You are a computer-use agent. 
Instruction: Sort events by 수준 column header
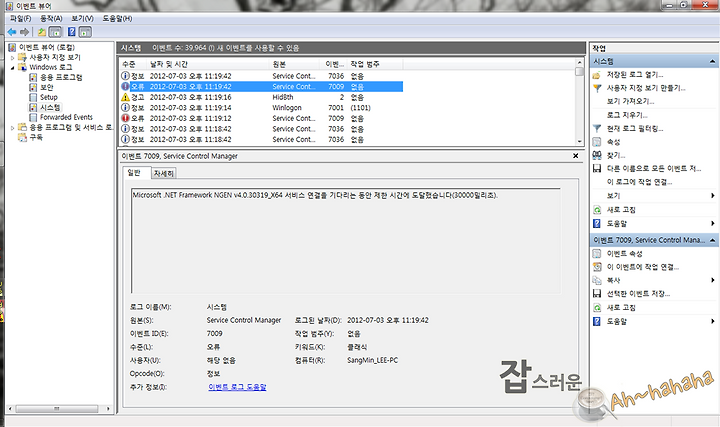pos(134,64)
